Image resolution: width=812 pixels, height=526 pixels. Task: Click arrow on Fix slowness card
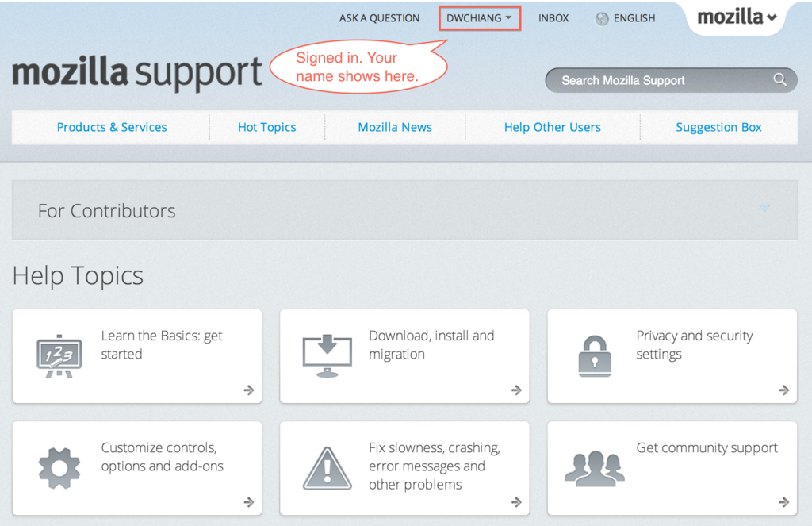coord(516,501)
